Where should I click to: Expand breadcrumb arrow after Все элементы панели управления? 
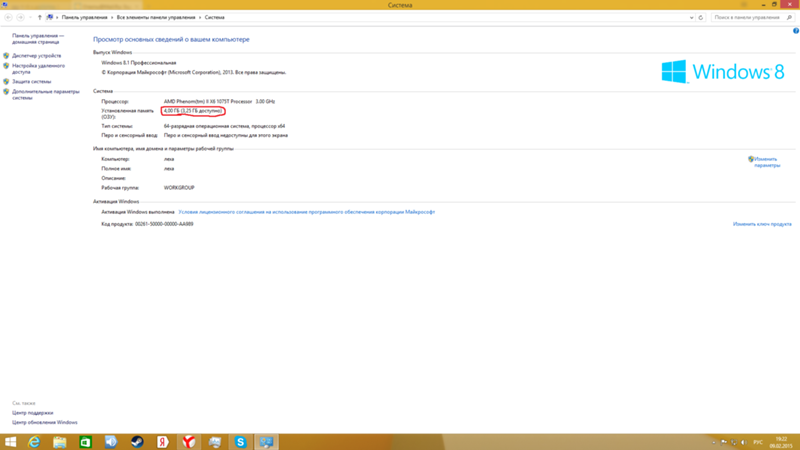pyautogui.click(x=200, y=17)
